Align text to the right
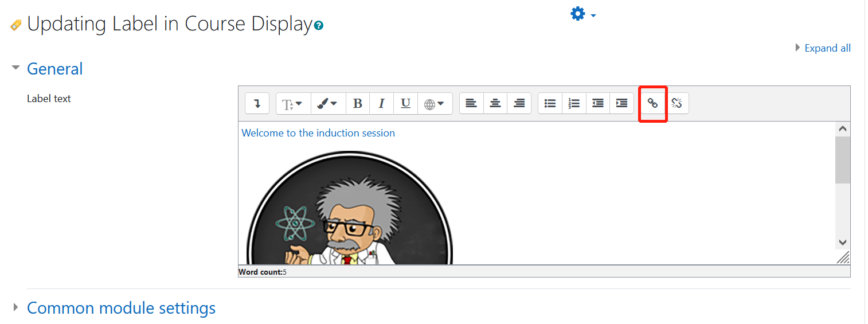This screenshot has height=324, width=868. click(519, 104)
